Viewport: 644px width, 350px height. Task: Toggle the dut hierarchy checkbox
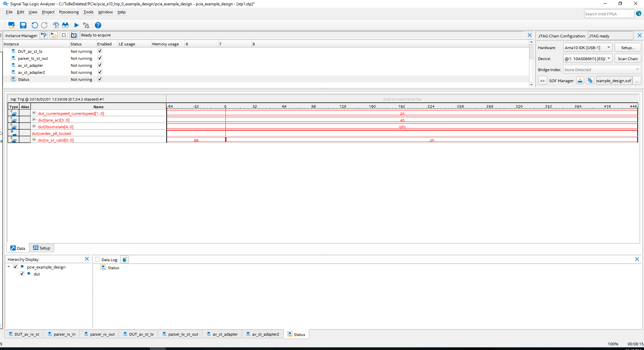[22, 274]
